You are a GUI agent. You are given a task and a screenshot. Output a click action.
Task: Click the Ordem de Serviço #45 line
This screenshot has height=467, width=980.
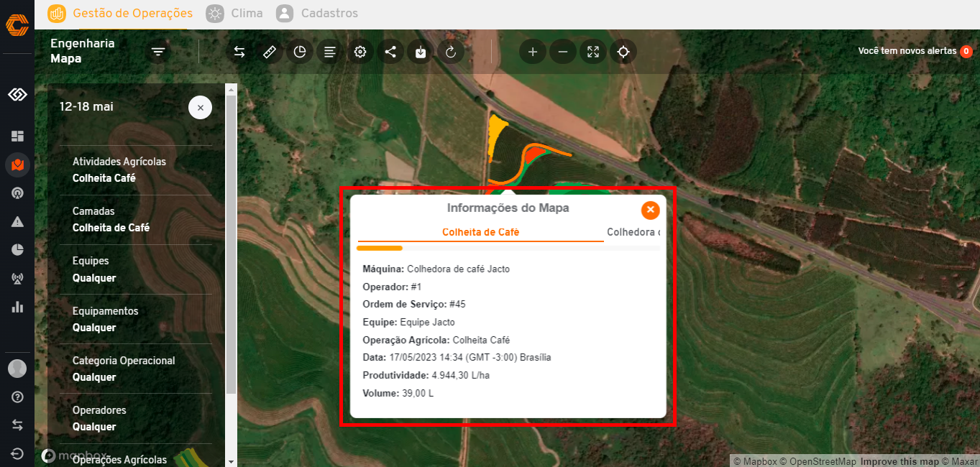click(414, 304)
